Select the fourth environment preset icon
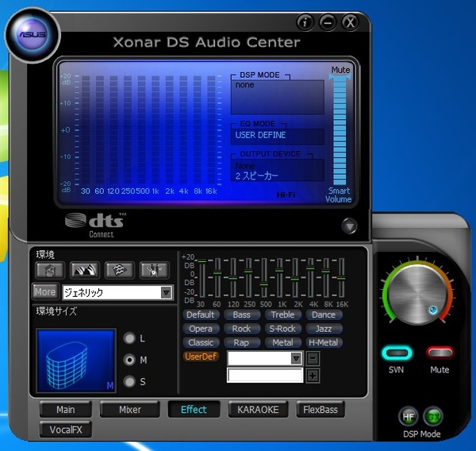The width and height of the screenshot is (476, 451). pyautogui.click(x=154, y=270)
